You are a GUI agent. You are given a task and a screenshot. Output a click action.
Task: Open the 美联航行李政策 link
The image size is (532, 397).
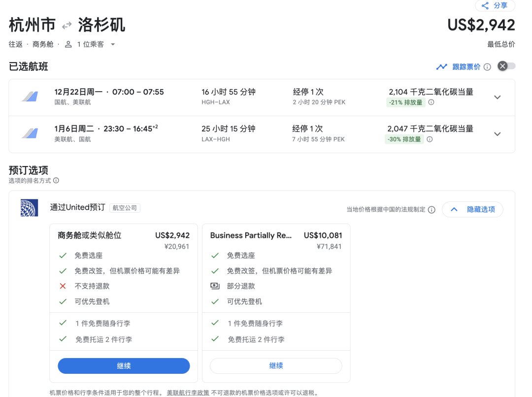[188, 393]
